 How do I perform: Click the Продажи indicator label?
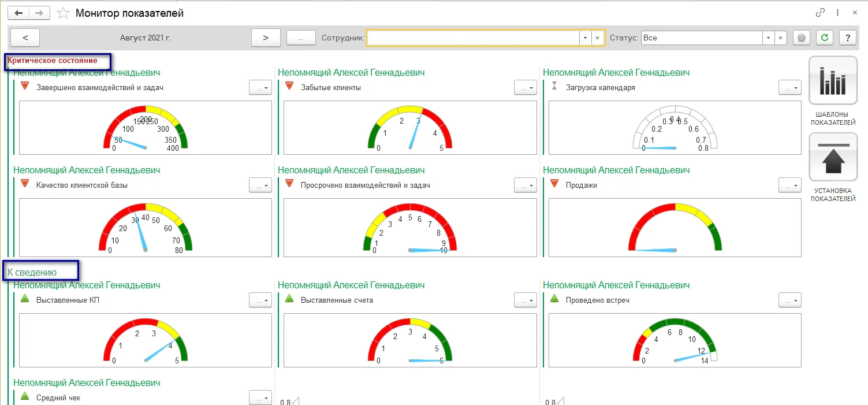(x=582, y=185)
